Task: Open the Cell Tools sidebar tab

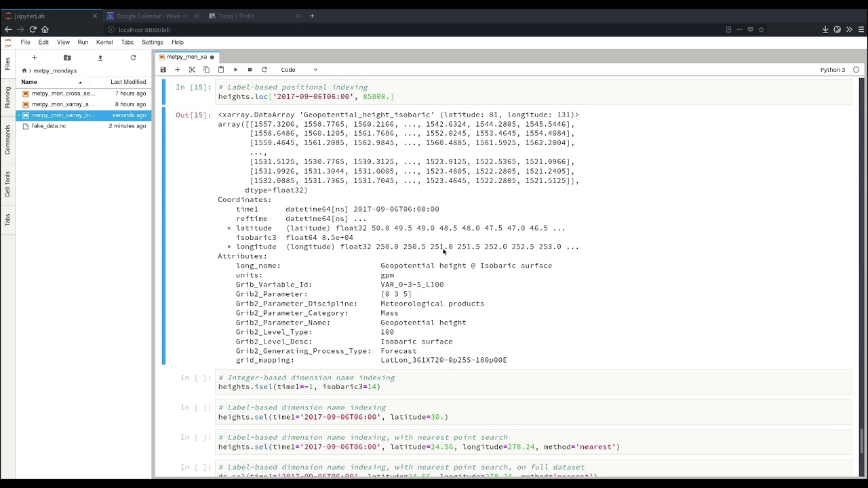Action: pos(7,184)
